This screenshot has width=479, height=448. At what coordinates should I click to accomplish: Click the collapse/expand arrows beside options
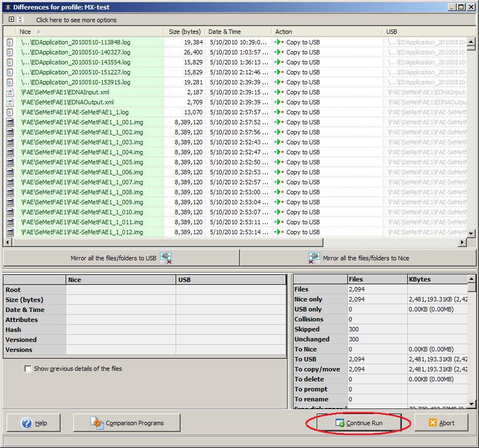coord(21,19)
